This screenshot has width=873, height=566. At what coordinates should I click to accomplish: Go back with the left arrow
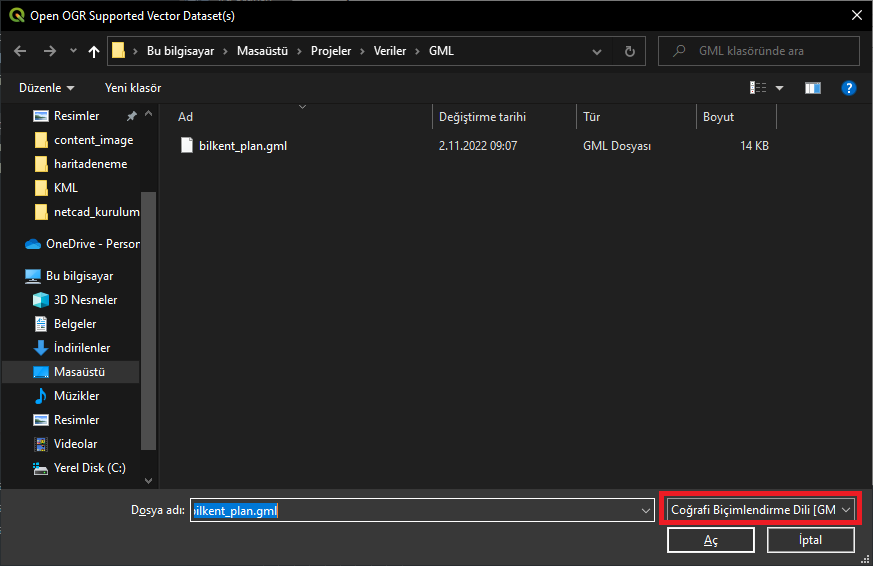[20, 51]
